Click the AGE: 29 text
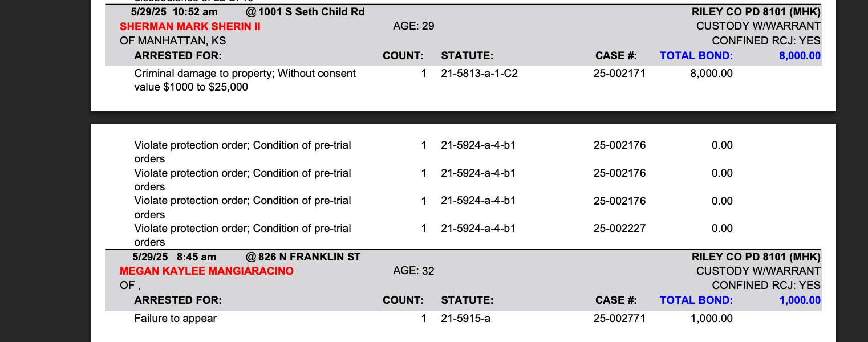Screen dimensions: 868x342 [x=413, y=26]
